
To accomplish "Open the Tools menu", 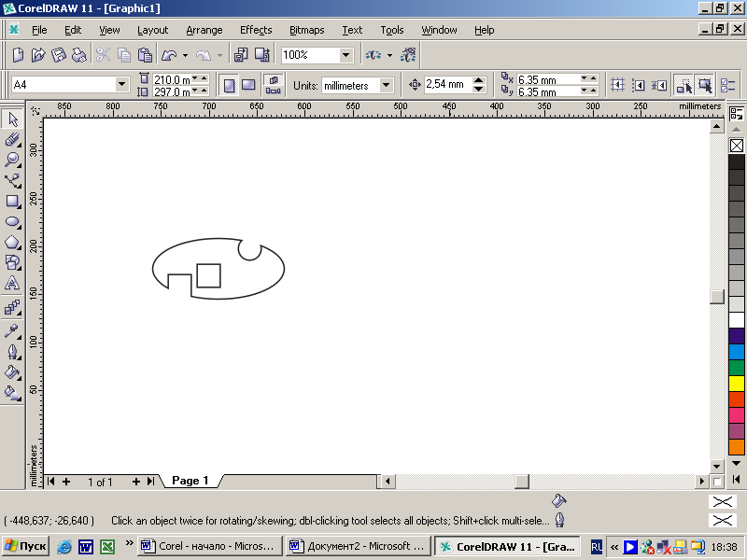I will tap(391, 30).
